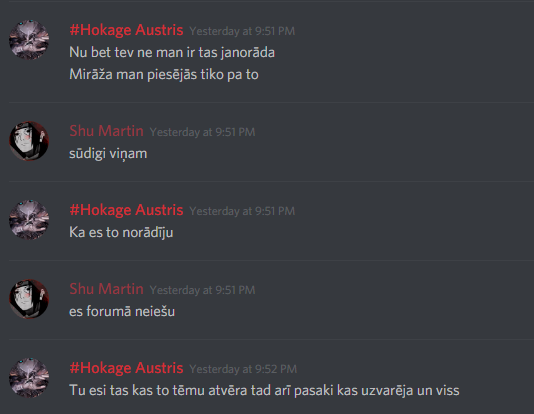534x414 pixels.
Task: Click the timestamp beside Shu Martin's "es forumā neiešu"
Action: pos(202,290)
